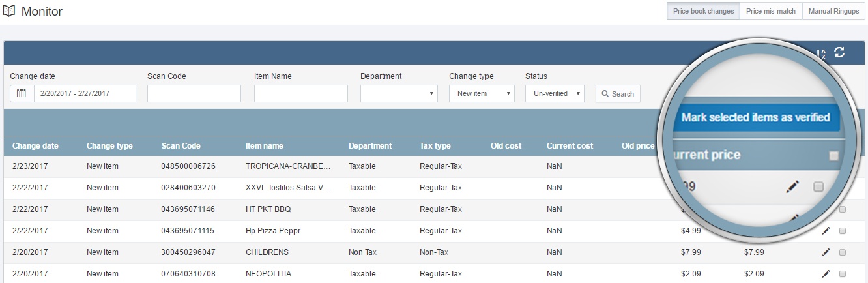Click the pencil icon for CHILDRENS
The height and width of the screenshot is (283, 868).
826,252
